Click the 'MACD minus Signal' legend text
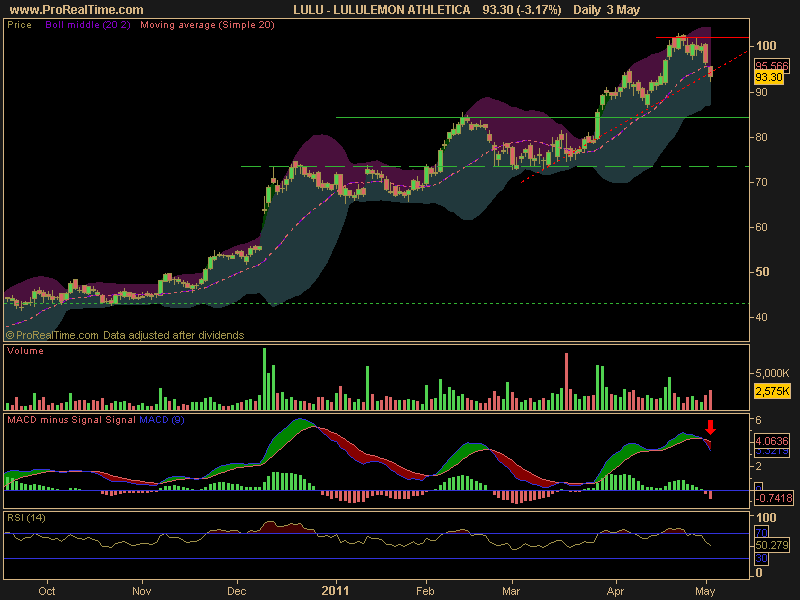This screenshot has height=600, width=800. pyautogui.click(x=55, y=420)
